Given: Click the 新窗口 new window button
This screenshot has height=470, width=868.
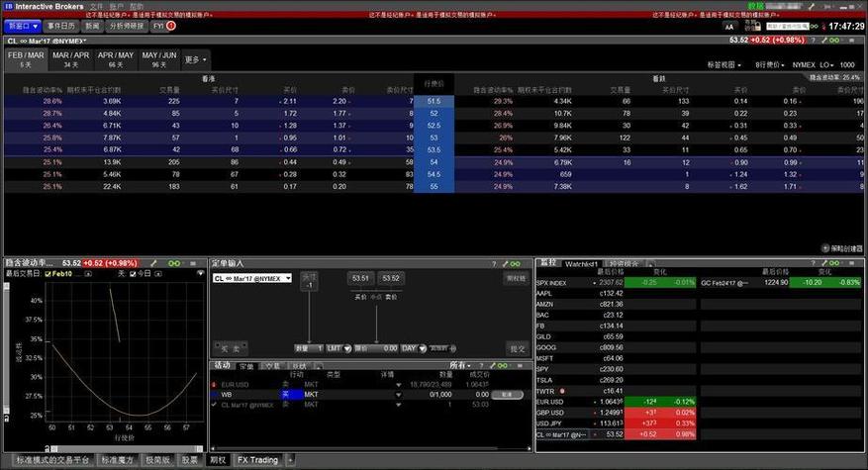Looking at the screenshot, I should pos(22,26).
